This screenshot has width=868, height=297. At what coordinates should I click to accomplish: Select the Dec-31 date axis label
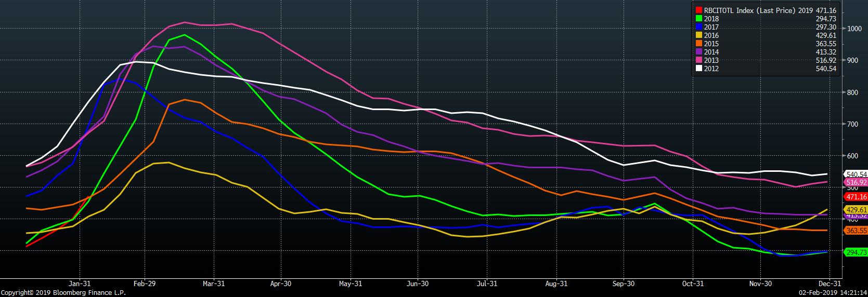point(830,283)
